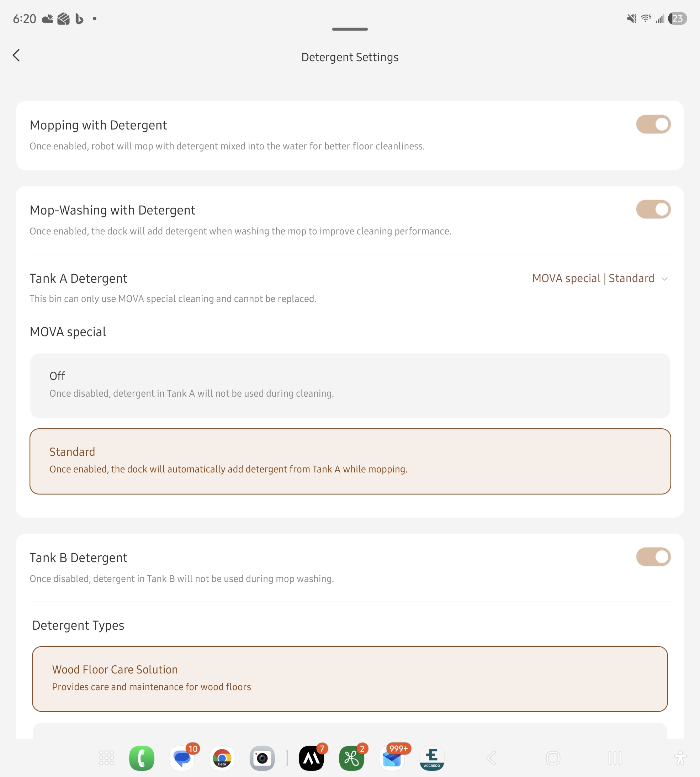
Task: Toggle Tank B Detergent switch
Action: pyautogui.click(x=653, y=557)
